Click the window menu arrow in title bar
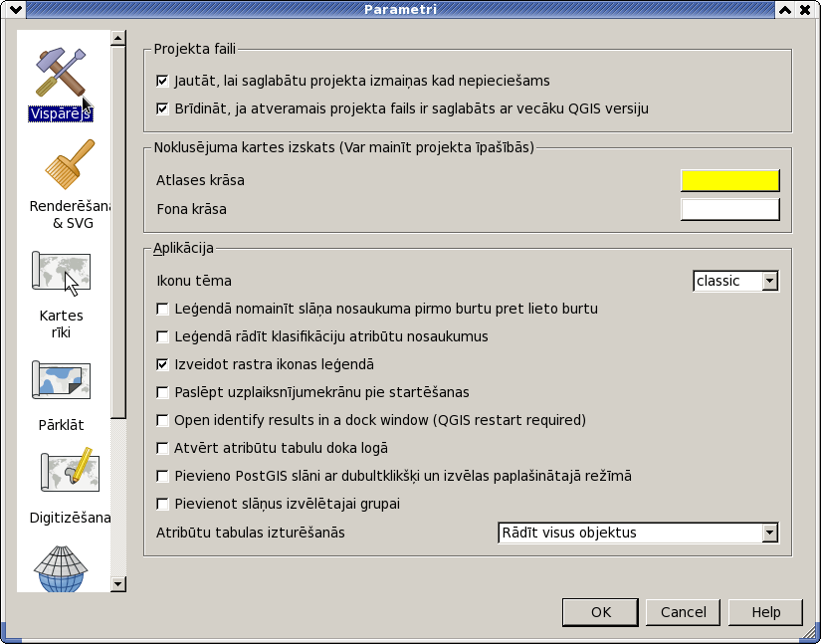This screenshot has height=644, width=821. 15,9
